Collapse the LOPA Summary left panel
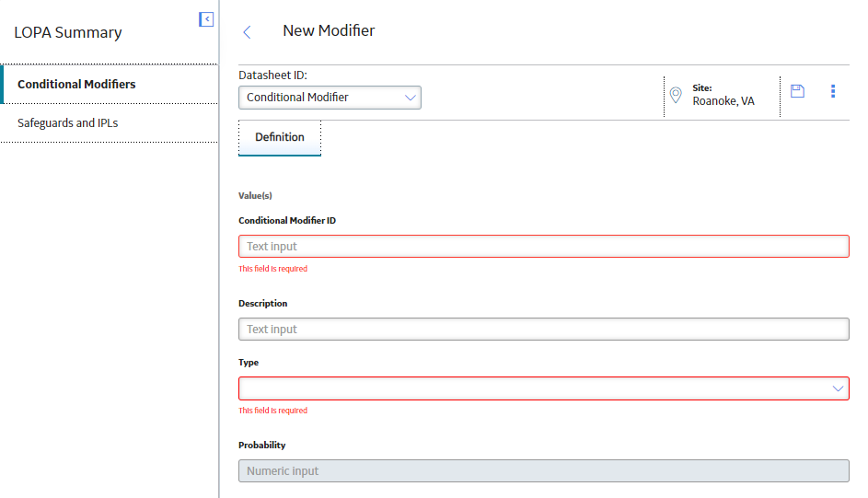Viewport: 868px width, 498px height. click(x=206, y=19)
